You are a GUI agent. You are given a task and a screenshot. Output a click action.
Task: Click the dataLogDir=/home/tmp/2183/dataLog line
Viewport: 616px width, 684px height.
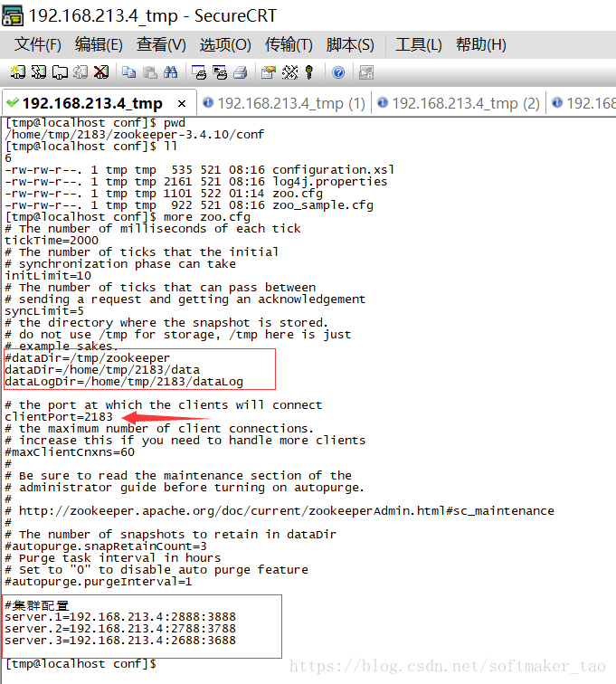[124, 381]
